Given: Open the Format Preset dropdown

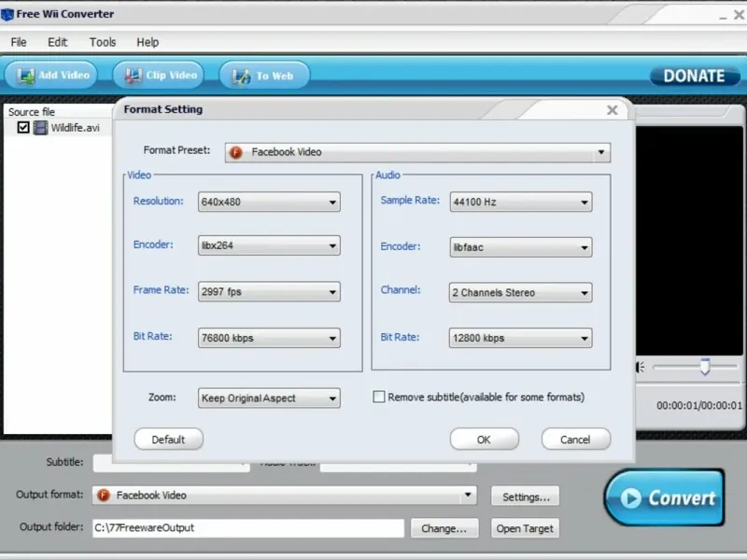Looking at the screenshot, I should click(x=417, y=152).
